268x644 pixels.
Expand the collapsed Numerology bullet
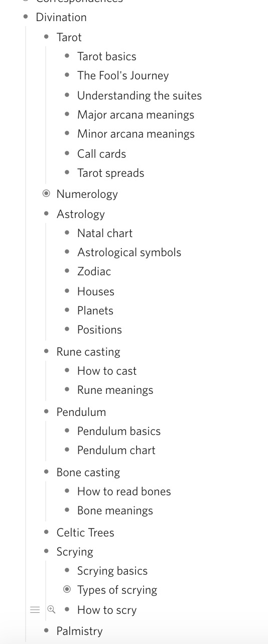pyautogui.click(x=47, y=193)
